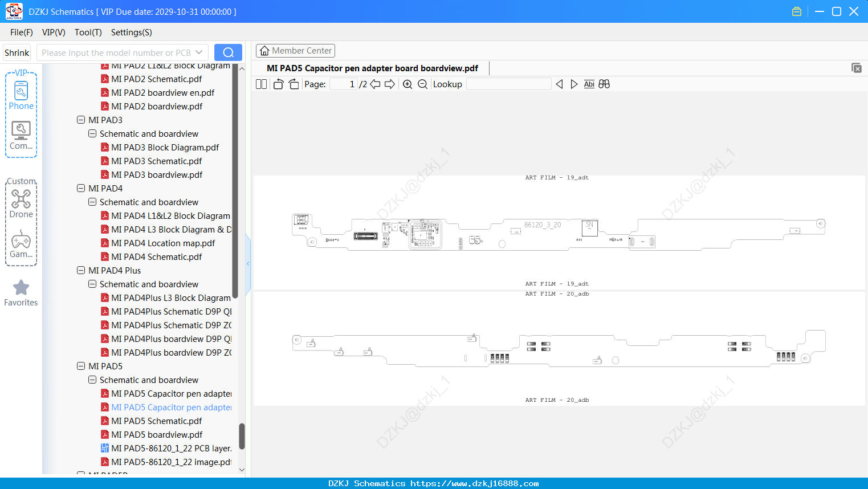
Task: Click the DZKJ Schematics app logo
Action: (x=14, y=11)
